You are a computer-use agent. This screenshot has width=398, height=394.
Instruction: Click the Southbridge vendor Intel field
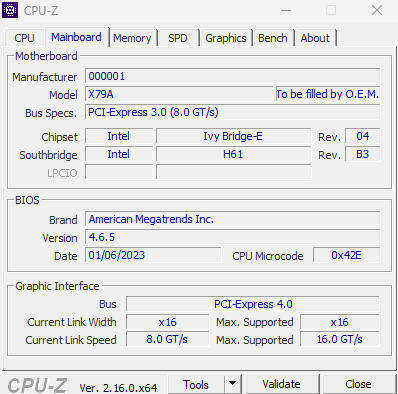coord(119,154)
